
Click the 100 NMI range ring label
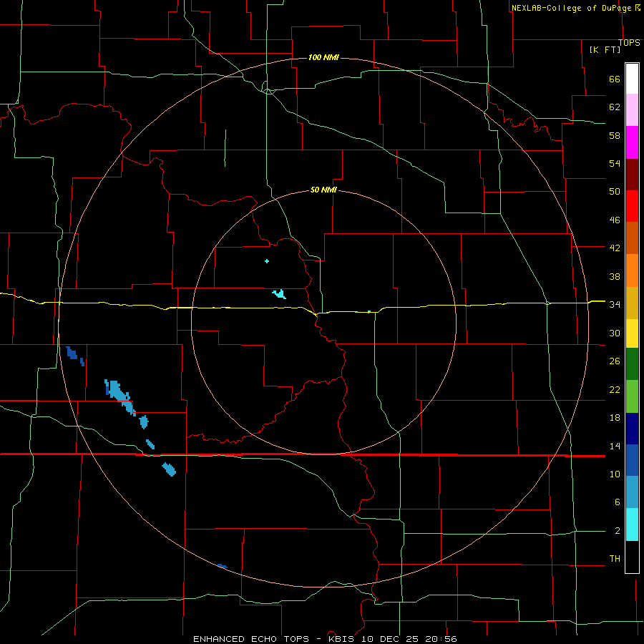323,57
